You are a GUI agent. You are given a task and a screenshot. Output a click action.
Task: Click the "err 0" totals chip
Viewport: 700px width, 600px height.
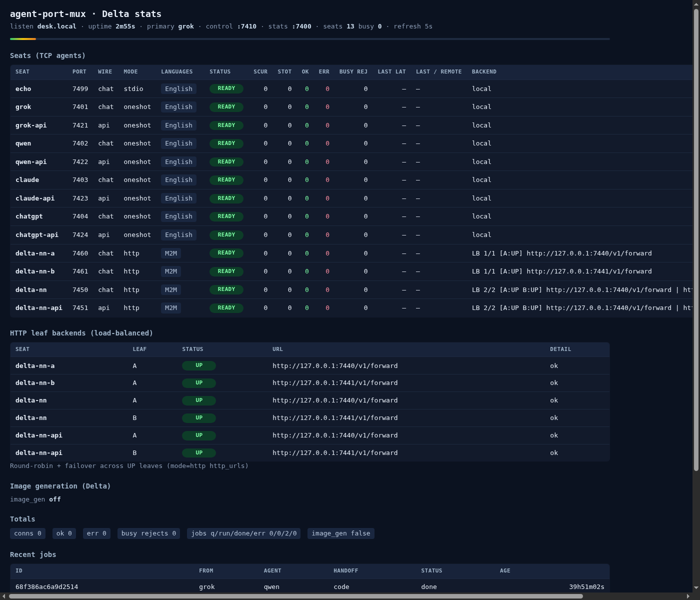click(96, 533)
